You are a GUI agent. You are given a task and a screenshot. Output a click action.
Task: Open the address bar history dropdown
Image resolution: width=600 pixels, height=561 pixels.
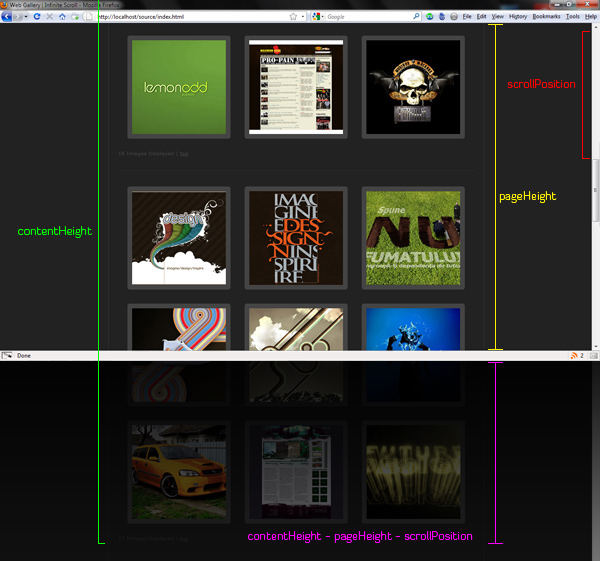click(x=303, y=16)
